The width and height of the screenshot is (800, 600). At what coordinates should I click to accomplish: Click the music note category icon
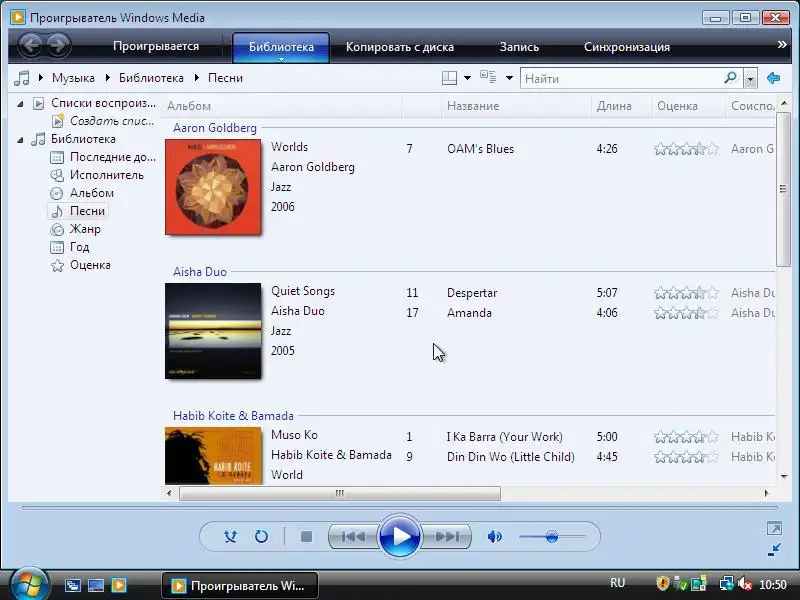[22, 78]
